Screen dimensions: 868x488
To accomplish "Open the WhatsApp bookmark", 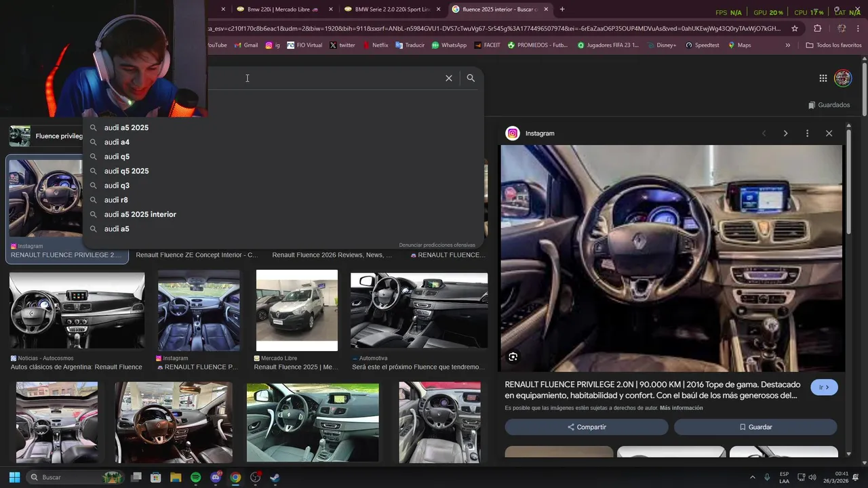I will pos(449,45).
